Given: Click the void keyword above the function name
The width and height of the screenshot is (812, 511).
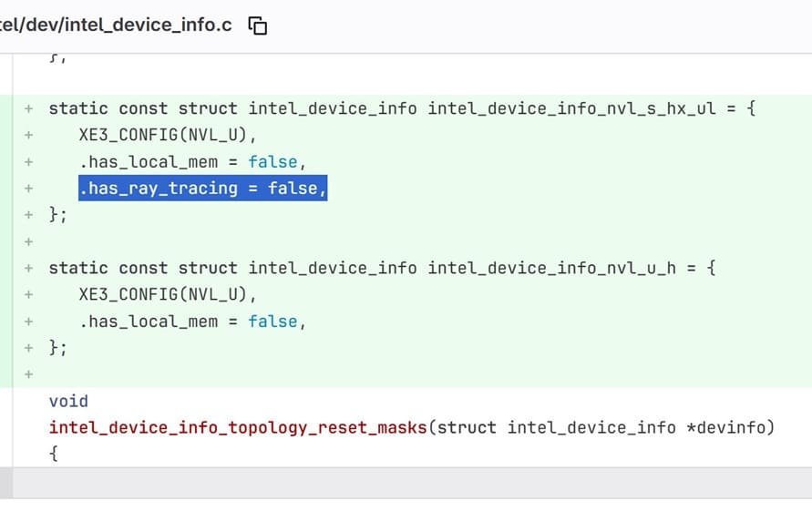Looking at the screenshot, I should tap(68, 401).
